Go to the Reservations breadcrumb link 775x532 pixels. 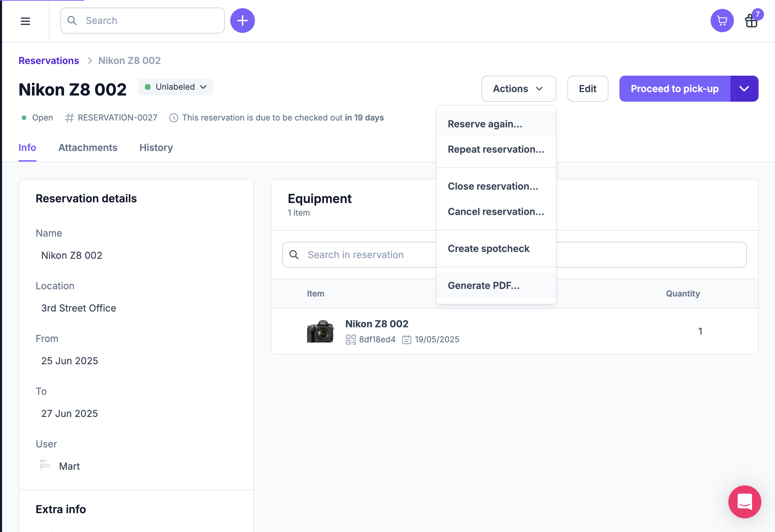tap(49, 61)
